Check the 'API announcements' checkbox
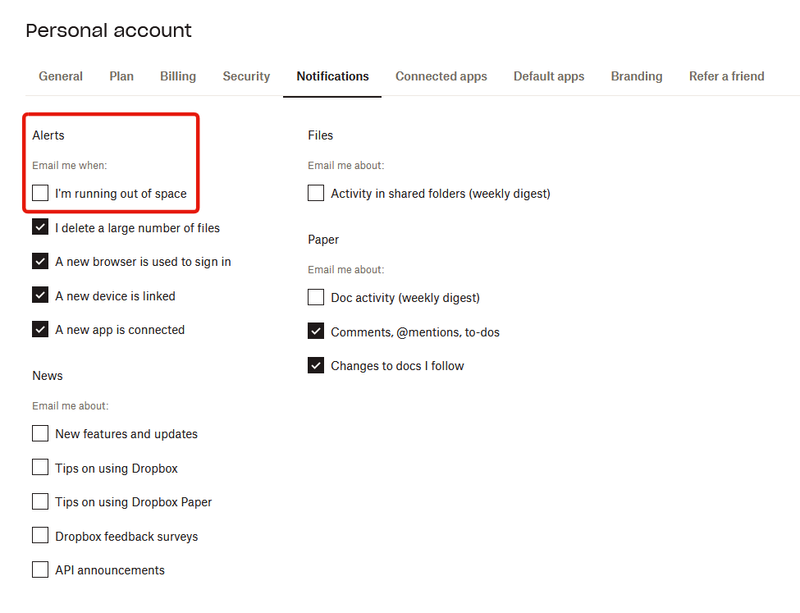Screen dimensions: 800x613 (x=40, y=569)
